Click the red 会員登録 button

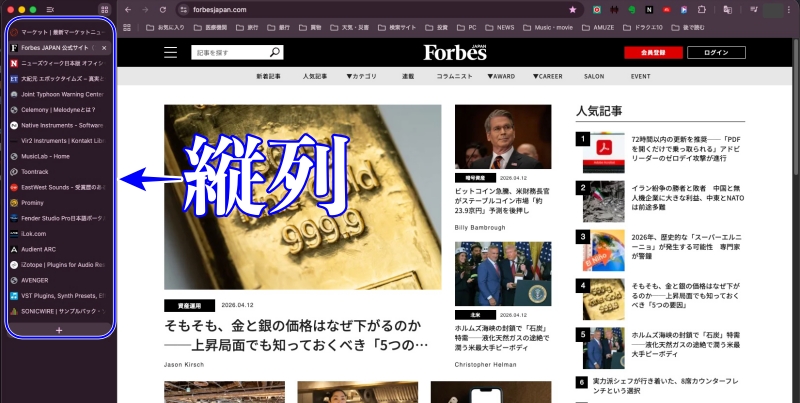click(x=645, y=52)
